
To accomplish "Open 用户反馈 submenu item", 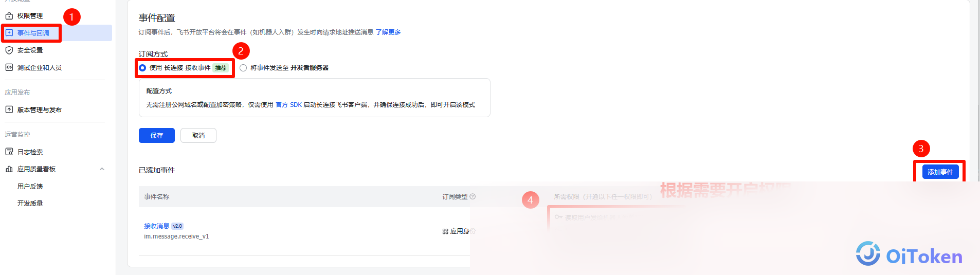I will (x=30, y=186).
